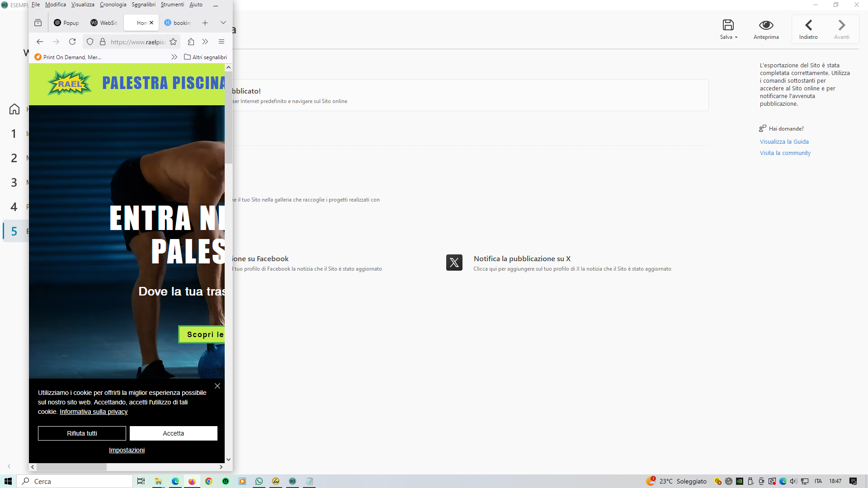Click the horizontal scrollbar right arrow
The width and height of the screenshot is (868, 488).
click(x=221, y=467)
